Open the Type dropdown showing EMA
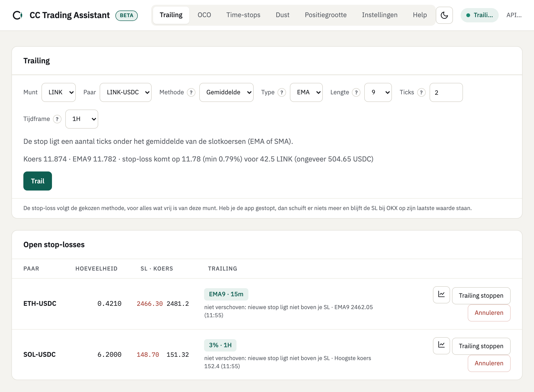Viewport: 534px width, 392px height. point(306,92)
